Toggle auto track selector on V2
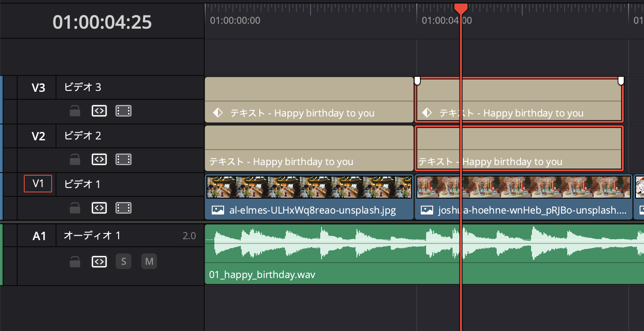The image size is (644, 331). [x=99, y=159]
